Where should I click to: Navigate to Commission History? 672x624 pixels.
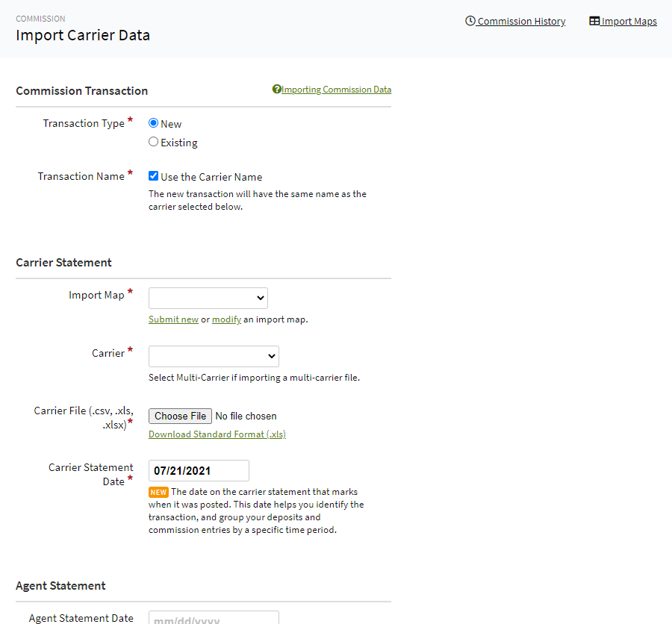pyautogui.click(x=520, y=21)
